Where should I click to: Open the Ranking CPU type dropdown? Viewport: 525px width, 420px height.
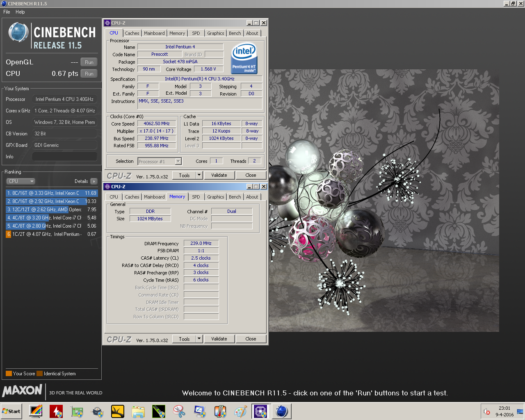(x=21, y=181)
